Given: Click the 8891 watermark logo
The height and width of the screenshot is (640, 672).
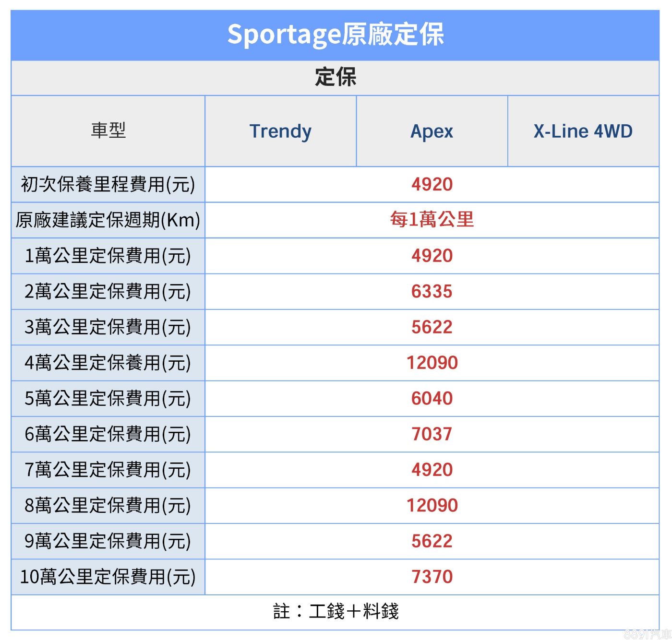Looking at the screenshot, I should pos(648,634).
